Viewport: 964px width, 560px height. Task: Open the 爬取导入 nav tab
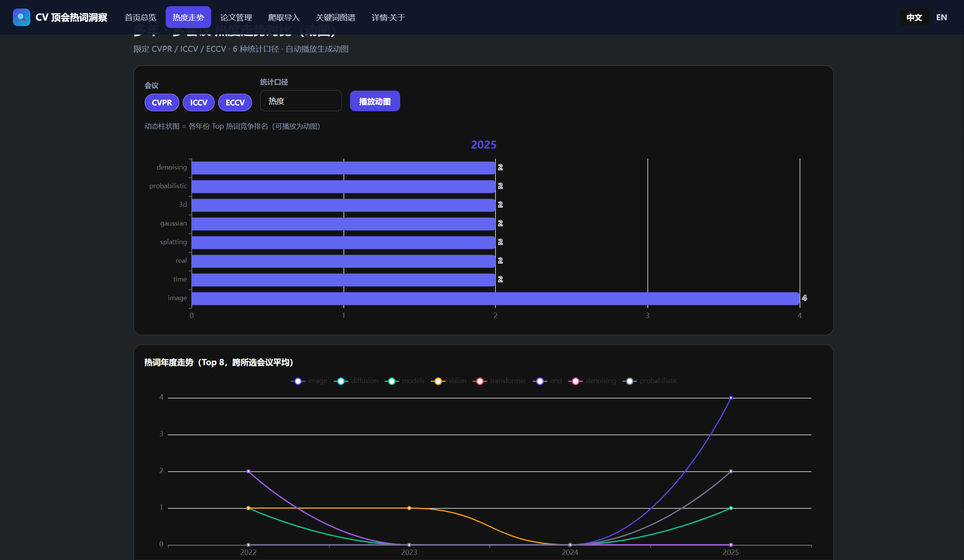click(x=284, y=17)
